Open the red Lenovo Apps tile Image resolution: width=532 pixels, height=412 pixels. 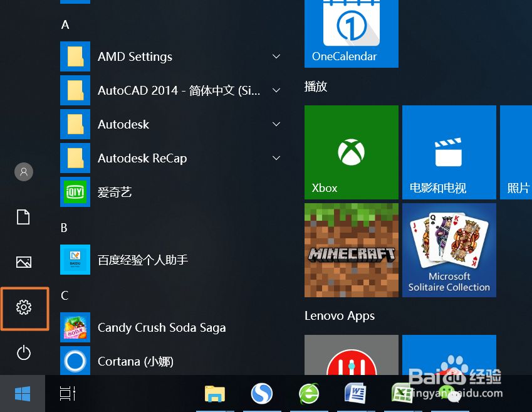(352, 355)
